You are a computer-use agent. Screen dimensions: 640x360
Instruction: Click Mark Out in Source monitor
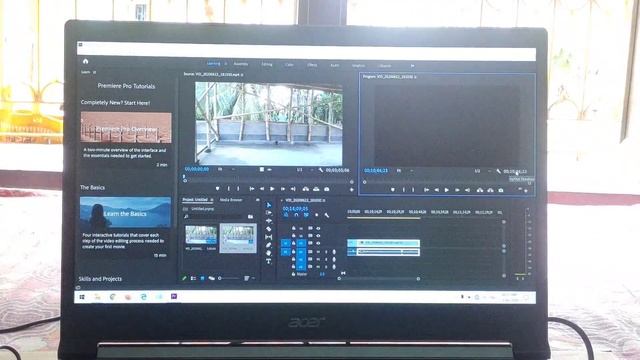238,189
